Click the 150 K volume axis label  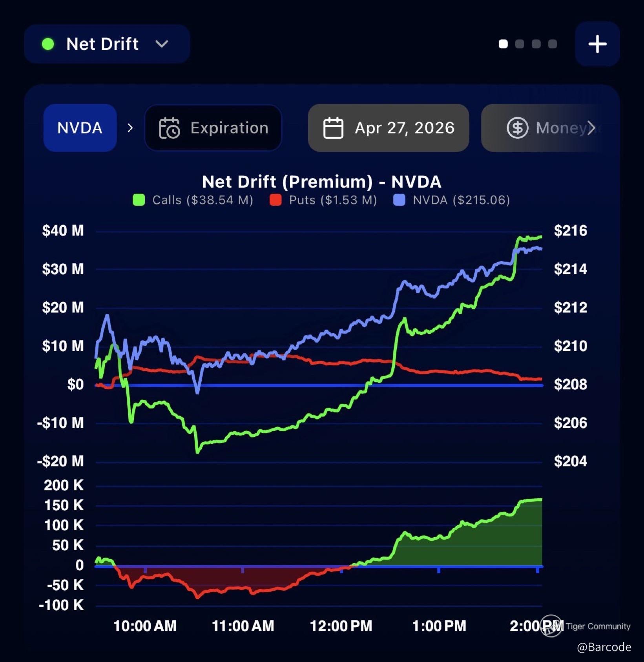tap(64, 505)
